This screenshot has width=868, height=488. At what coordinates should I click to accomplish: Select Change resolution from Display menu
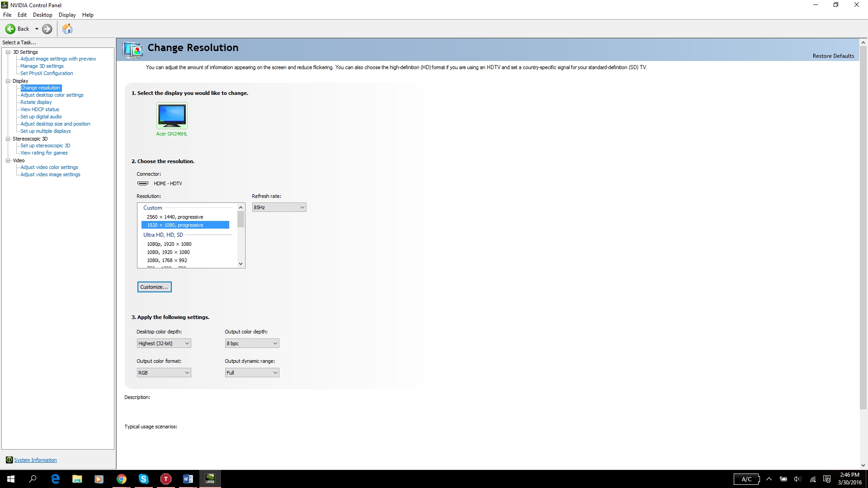coord(40,88)
